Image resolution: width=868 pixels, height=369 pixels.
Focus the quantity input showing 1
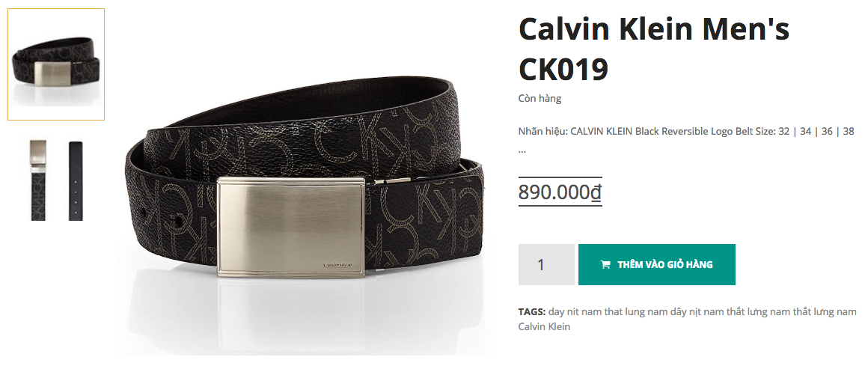(x=546, y=265)
